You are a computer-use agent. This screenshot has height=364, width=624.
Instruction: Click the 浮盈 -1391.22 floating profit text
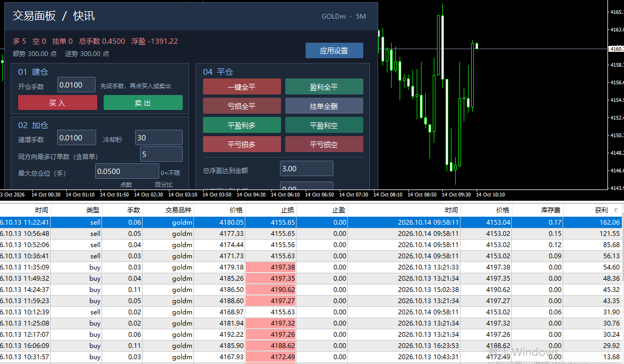(154, 41)
